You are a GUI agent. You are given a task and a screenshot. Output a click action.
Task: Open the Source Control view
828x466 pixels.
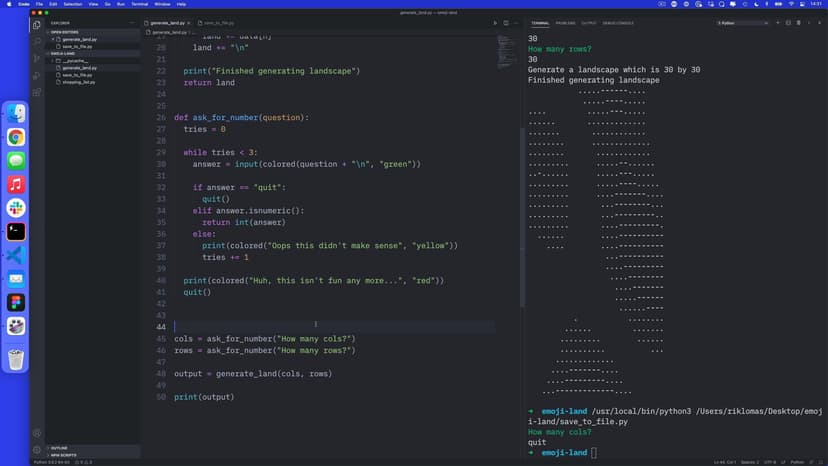(37, 58)
